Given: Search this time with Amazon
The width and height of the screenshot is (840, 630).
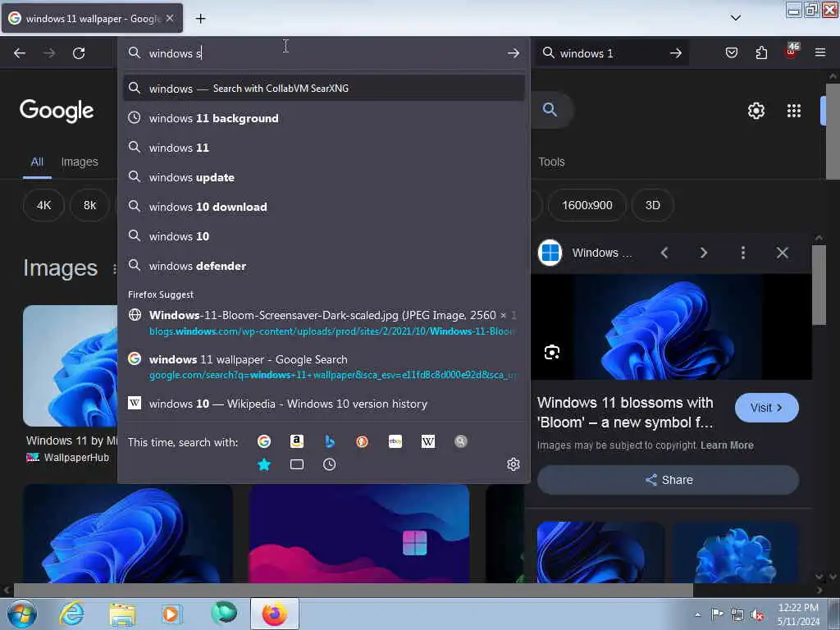Looking at the screenshot, I should pos(297,441).
